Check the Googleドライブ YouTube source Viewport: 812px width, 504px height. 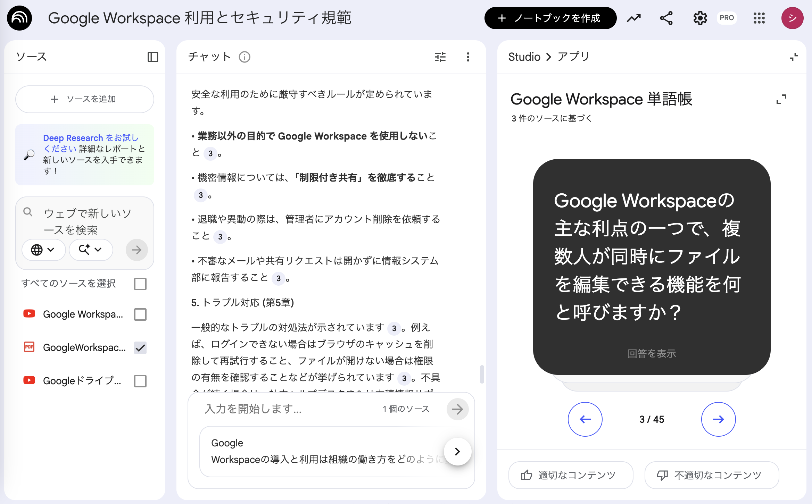pos(140,381)
